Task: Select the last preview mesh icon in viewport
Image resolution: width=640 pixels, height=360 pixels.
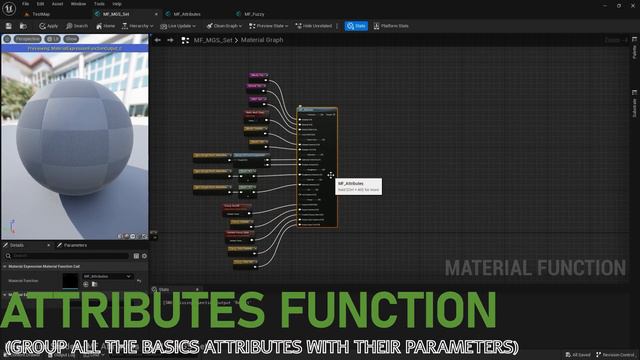Action: 144,236
